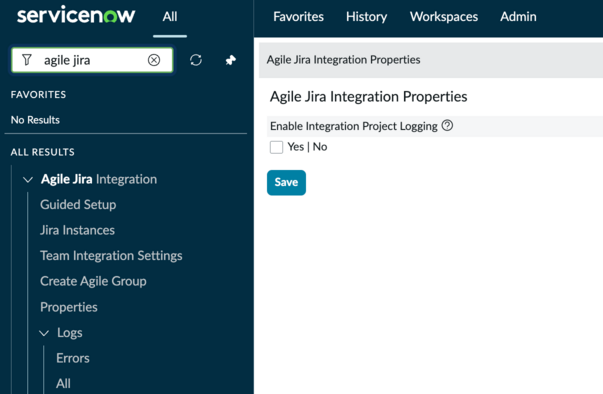This screenshot has height=394, width=603.
Task: Focus the agile jira filter field
Action: [92, 60]
